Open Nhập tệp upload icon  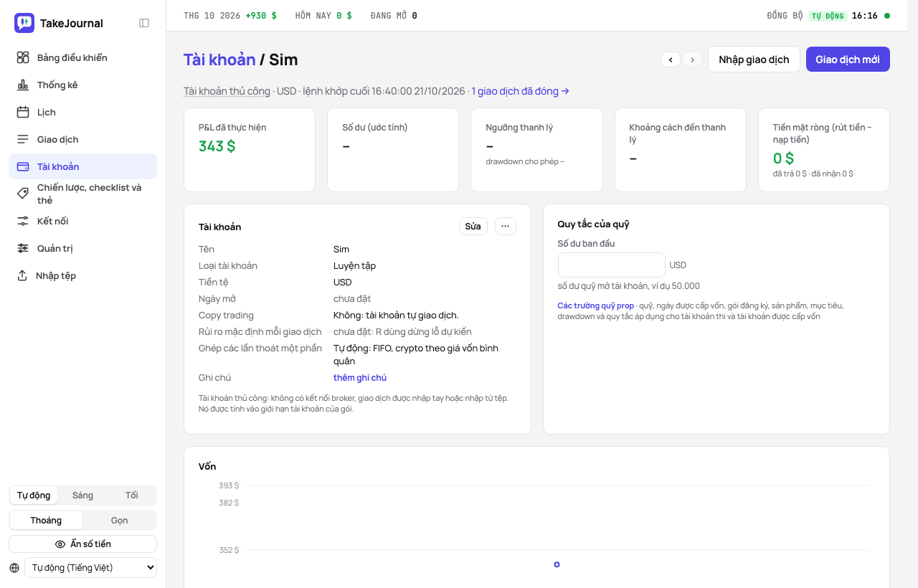[22, 275]
